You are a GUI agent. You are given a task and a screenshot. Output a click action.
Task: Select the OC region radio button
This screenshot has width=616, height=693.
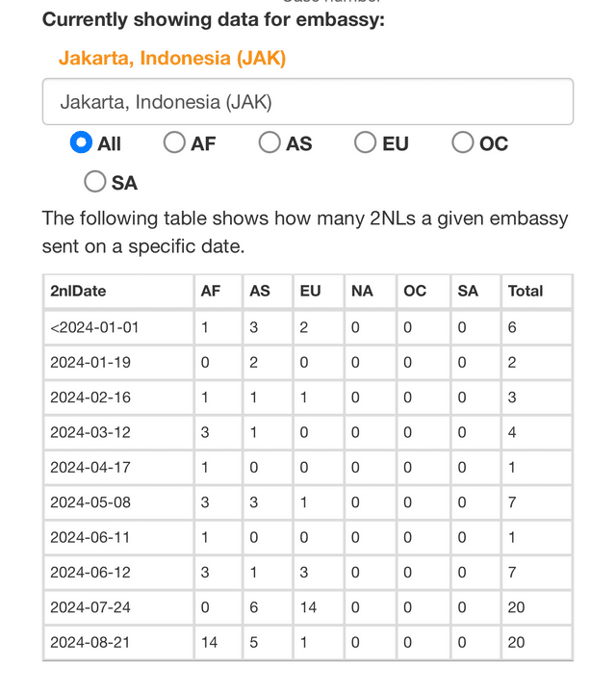tap(463, 142)
